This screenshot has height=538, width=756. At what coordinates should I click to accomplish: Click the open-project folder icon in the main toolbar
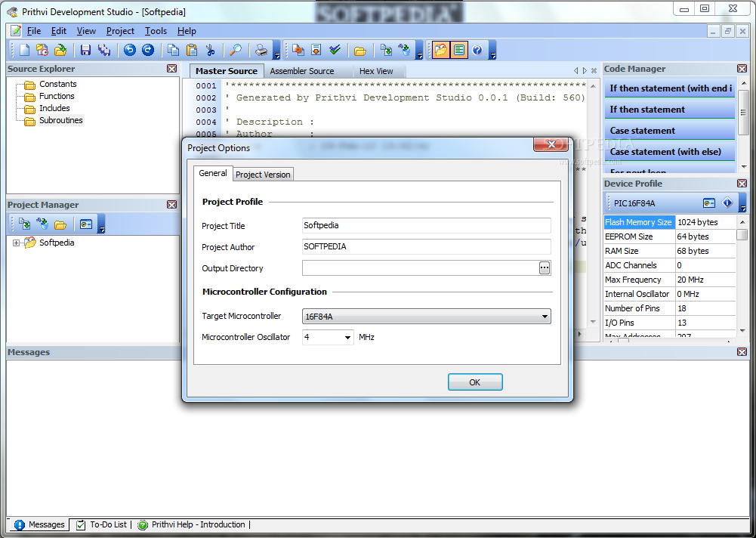360,50
